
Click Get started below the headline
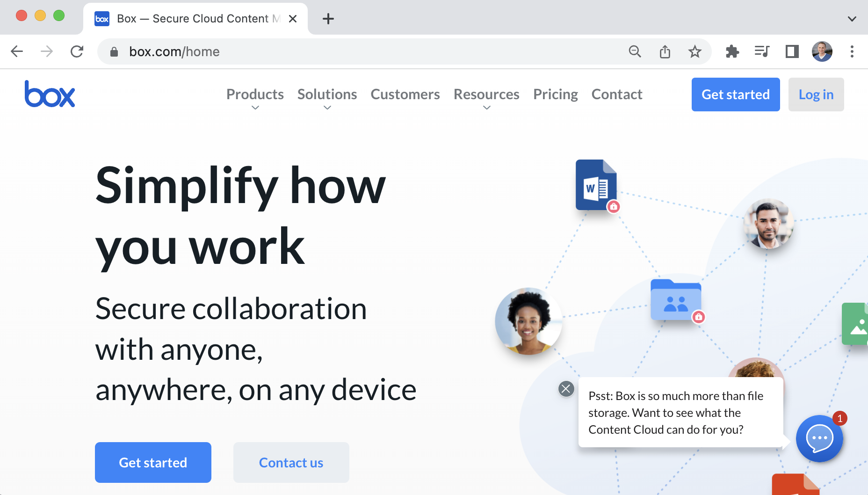coord(153,462)
